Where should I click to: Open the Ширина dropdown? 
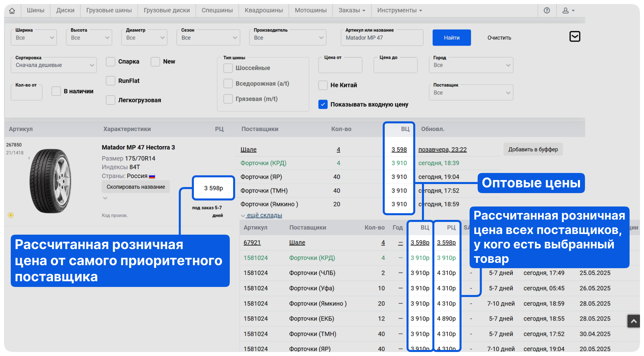34,38
